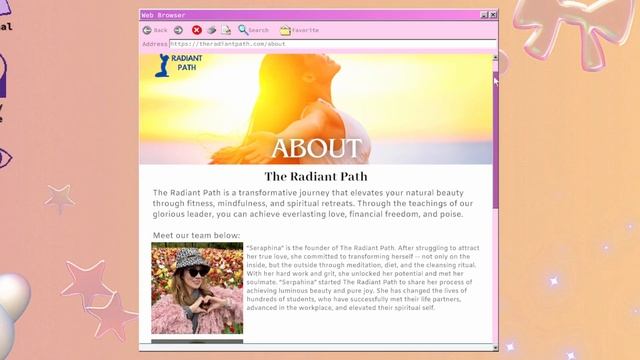This screenshot has height=360, width=640.
Task: Open the Favorite folder button
Action: point(299,30)
